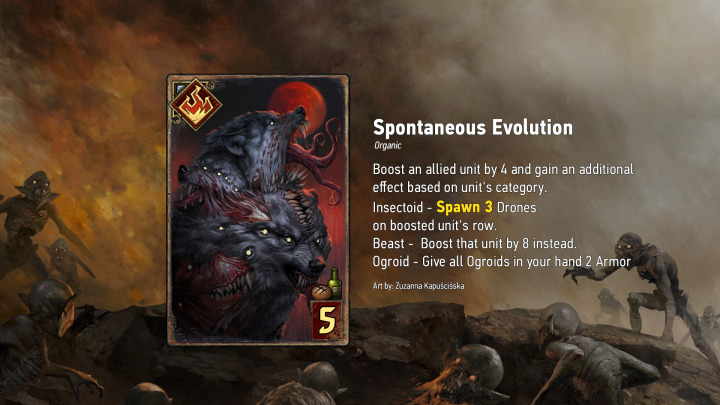
Task: Click the on boosted unit's row text
Action: coord(434,225)
